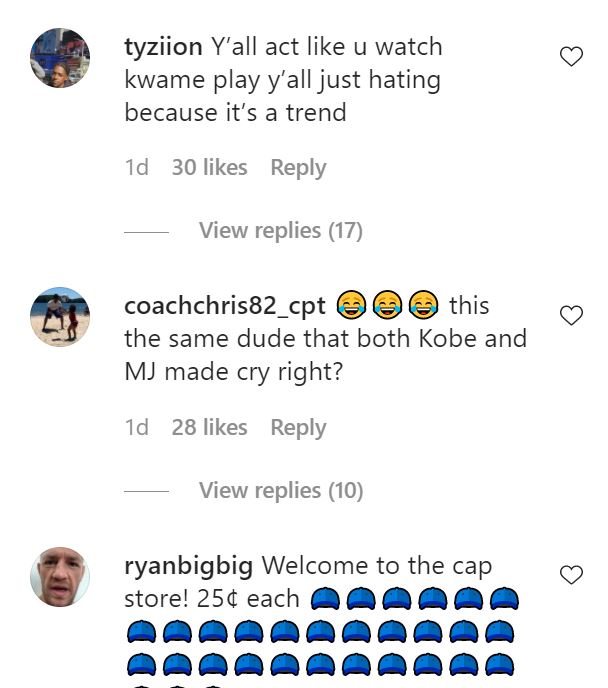This screenshot has height=688, width=608.
Task: Click the 1d timestamp on tyziion's comment
Action: point(136,168)
